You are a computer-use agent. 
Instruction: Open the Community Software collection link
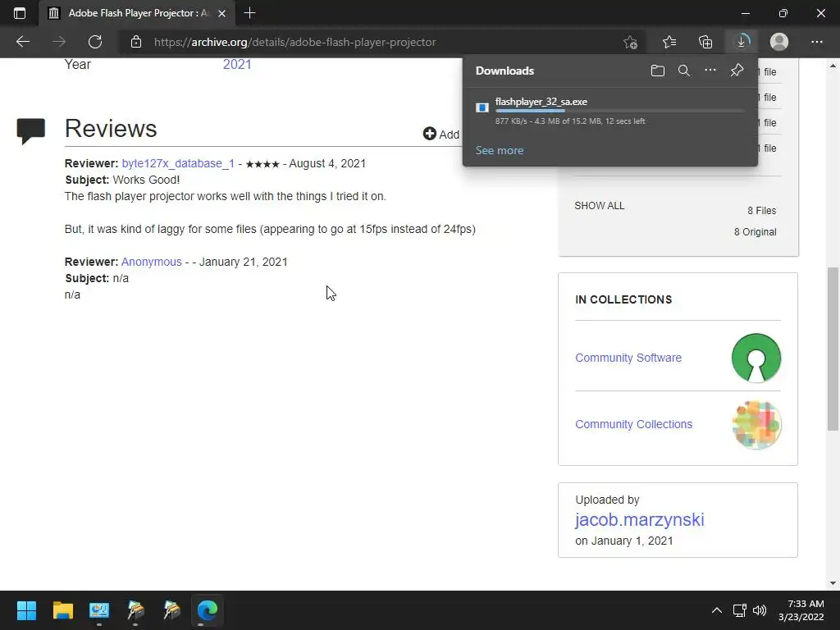(628, 358)
